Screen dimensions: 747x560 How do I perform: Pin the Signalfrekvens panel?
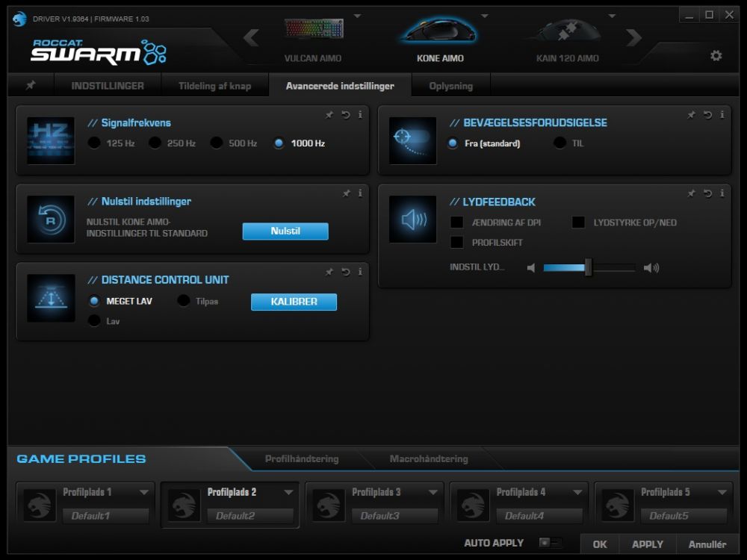[x=329, y=115]
